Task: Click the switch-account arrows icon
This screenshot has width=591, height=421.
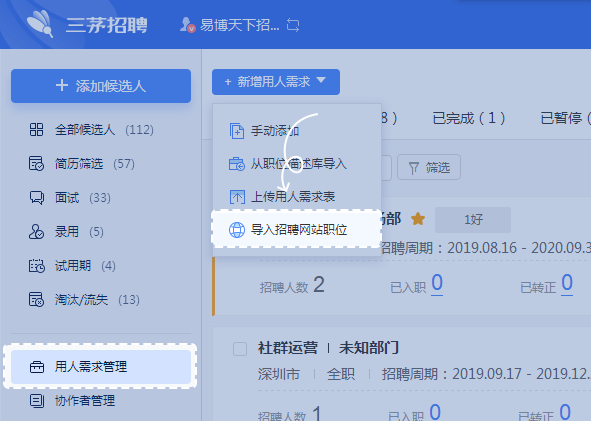Action: (x=293, y=25)
